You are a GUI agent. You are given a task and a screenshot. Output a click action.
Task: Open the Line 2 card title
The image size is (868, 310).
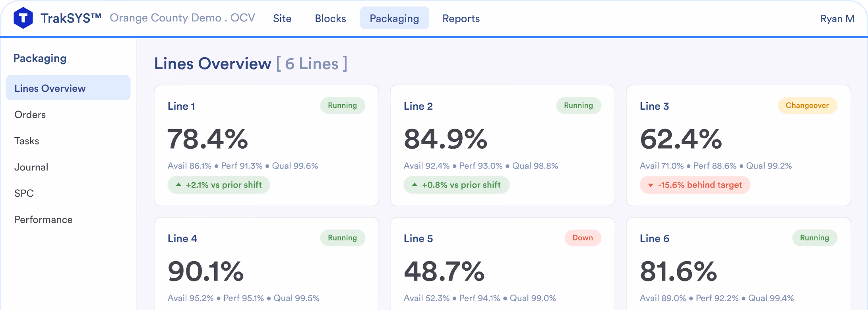coord(418,106)
